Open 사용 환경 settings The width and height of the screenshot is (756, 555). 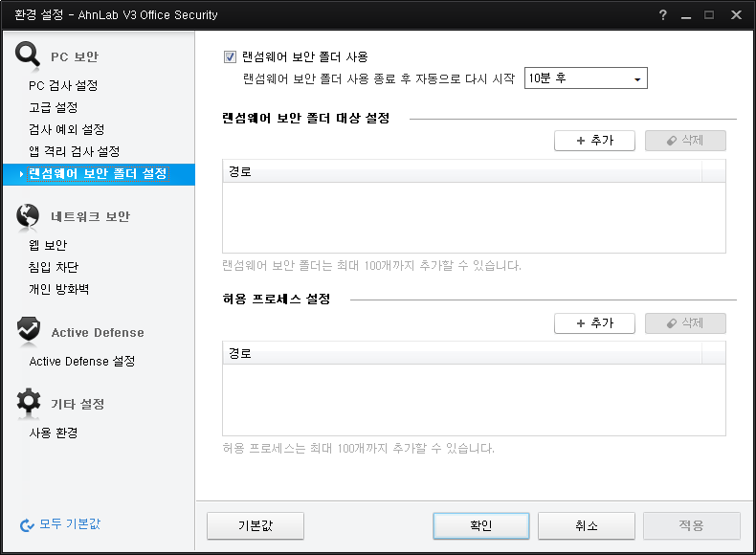tap(53, 433)
